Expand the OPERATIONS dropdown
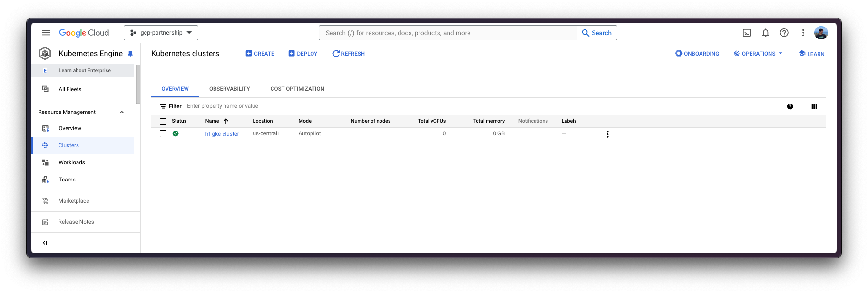Viewport: 868px width, 293px height. coord(758,54)
